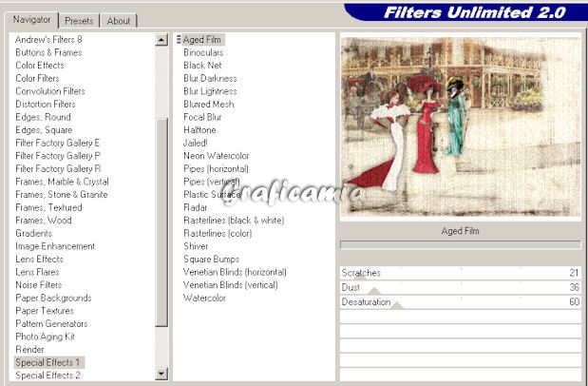Open the About tab

pos(119,21)
